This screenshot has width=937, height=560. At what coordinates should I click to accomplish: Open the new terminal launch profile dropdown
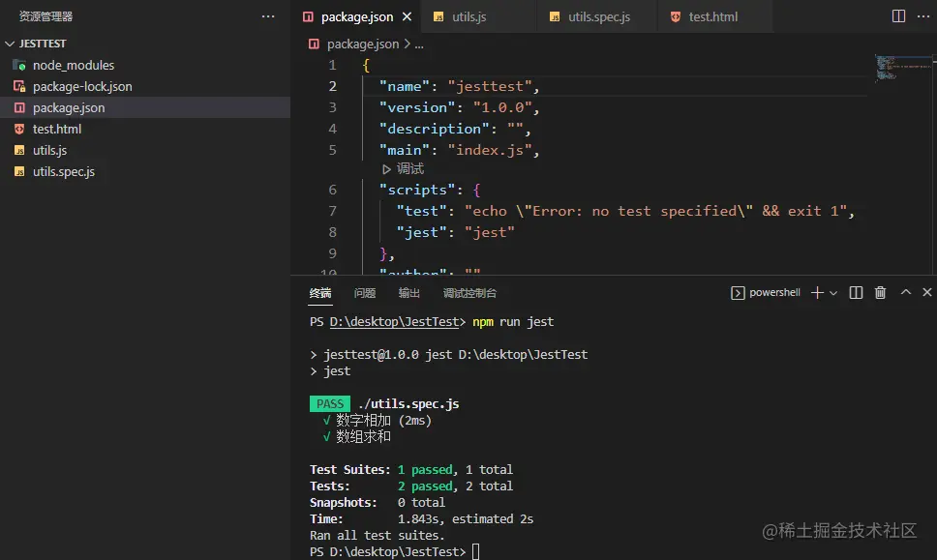(833, 293)
